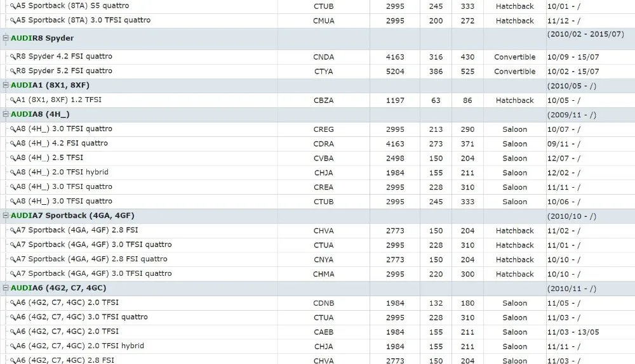The width and height of the screenshot is (635, 364).
Task: Click engine code CDRA
Action: (x=324, y=144)
